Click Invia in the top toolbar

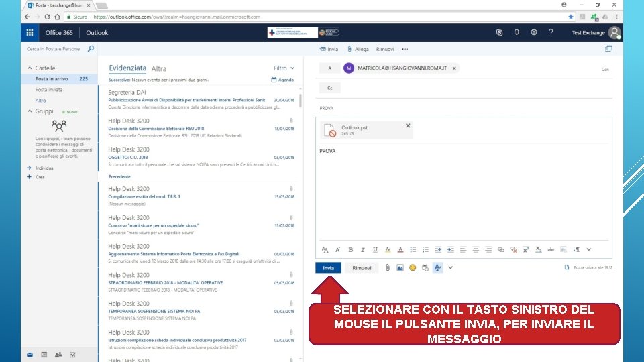(x=329, y=49)
